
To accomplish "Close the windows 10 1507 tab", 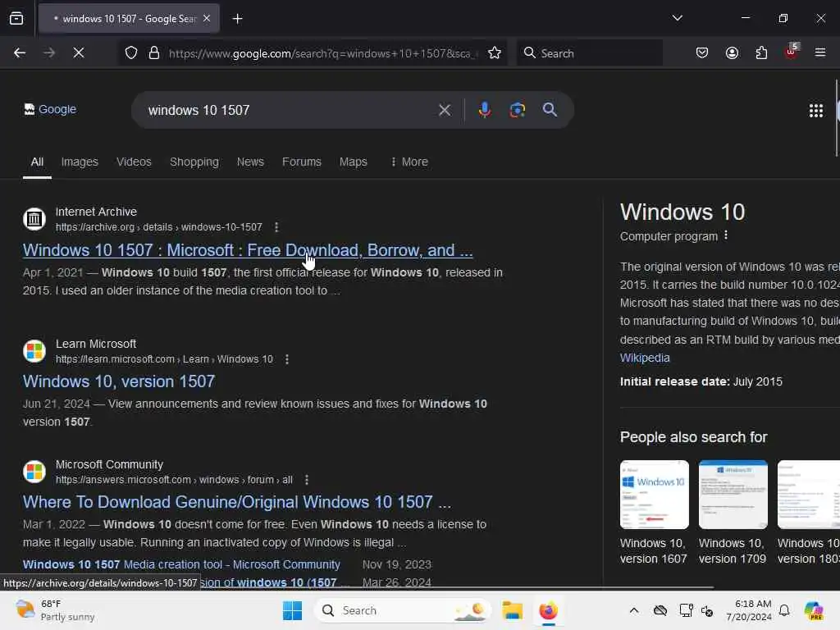I will pyautogui.click(x=207, y=18).
